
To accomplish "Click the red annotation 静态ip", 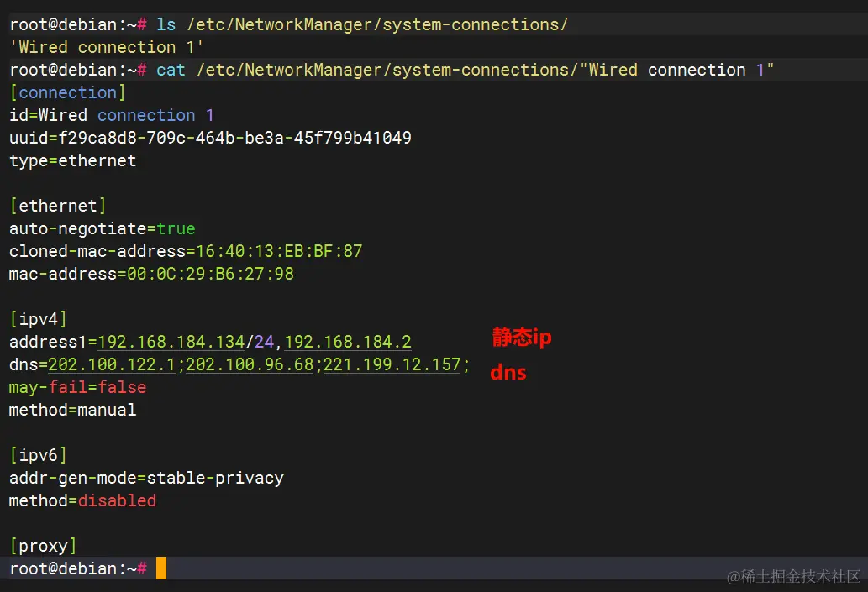I will 520,337.
